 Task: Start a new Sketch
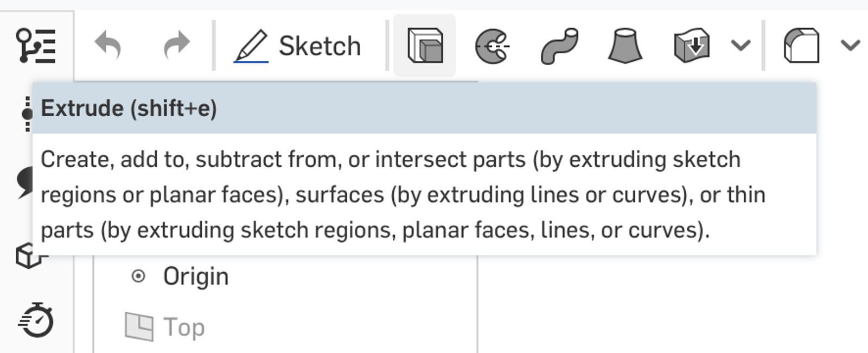(x=298, y=46)
